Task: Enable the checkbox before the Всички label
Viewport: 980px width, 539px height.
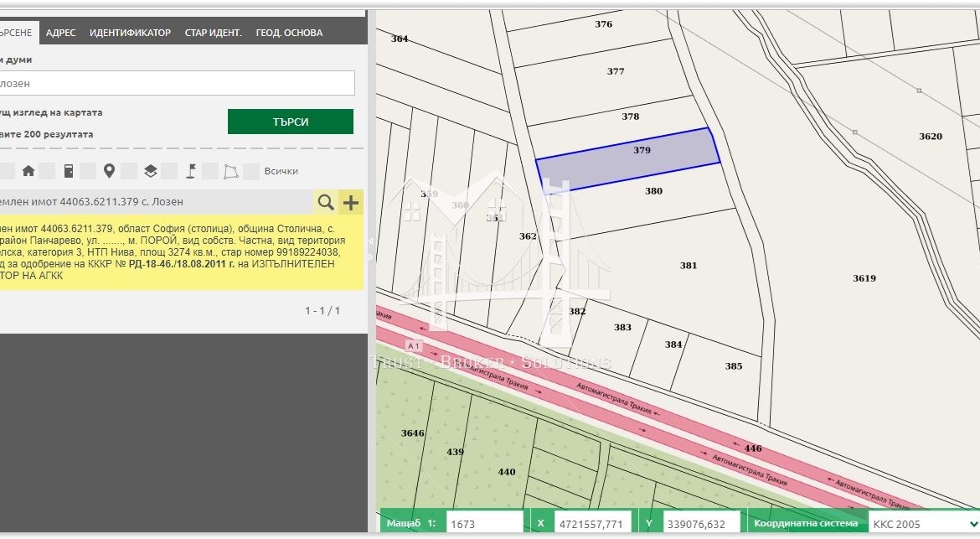Action: (250, 171)
